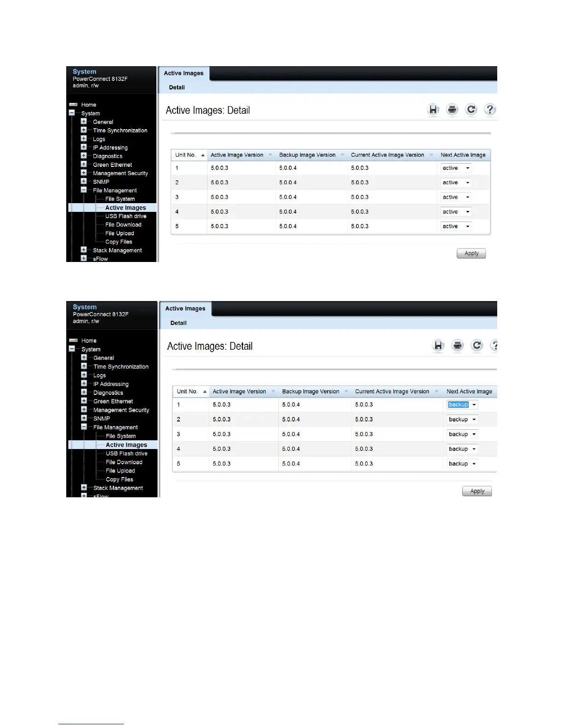
Task: Open USB Flash drive in lower screenshot tree
Action: [x=126, y=454]
